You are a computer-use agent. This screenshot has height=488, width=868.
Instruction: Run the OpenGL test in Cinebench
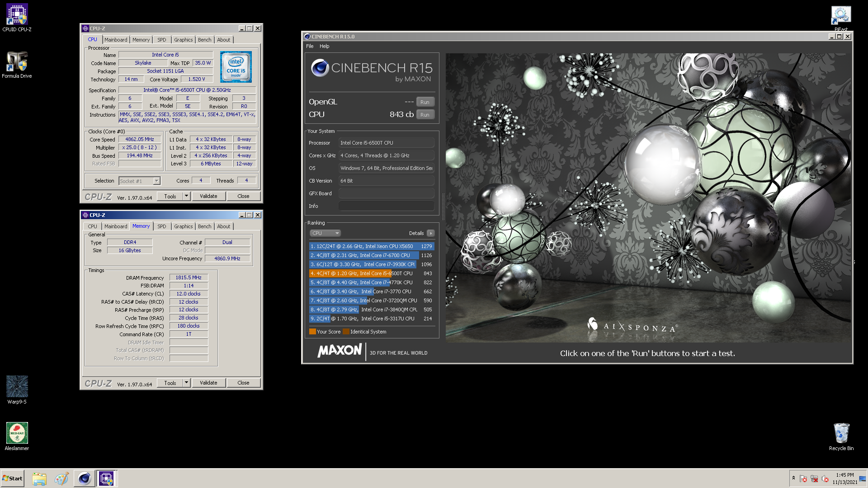[x=425, y=102]
